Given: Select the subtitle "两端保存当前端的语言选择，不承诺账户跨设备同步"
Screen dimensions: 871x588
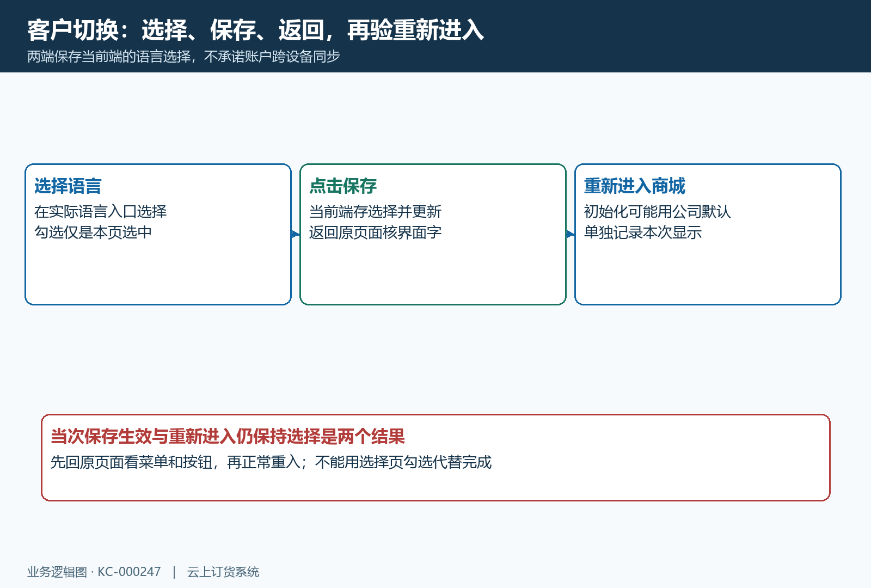Looking at the screenshot, I should 183,57.
